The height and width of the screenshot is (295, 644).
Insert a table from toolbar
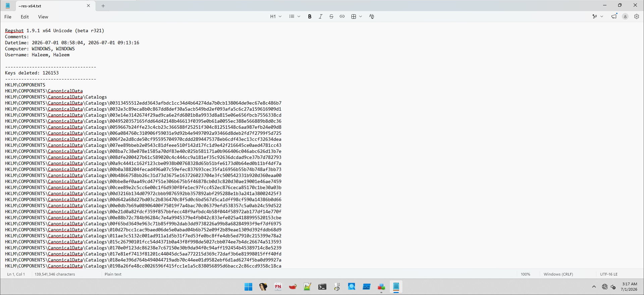click(354, 16)
